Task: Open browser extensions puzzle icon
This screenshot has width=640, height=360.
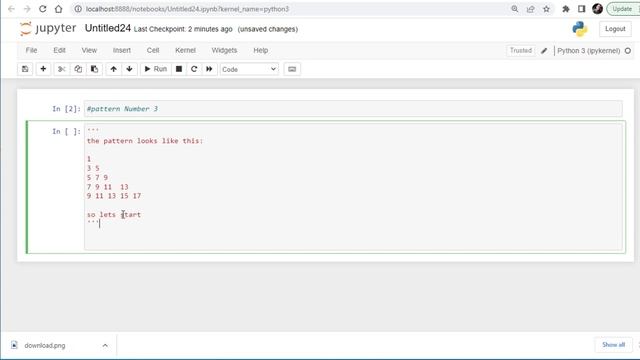Action: [x=566, y=9]
